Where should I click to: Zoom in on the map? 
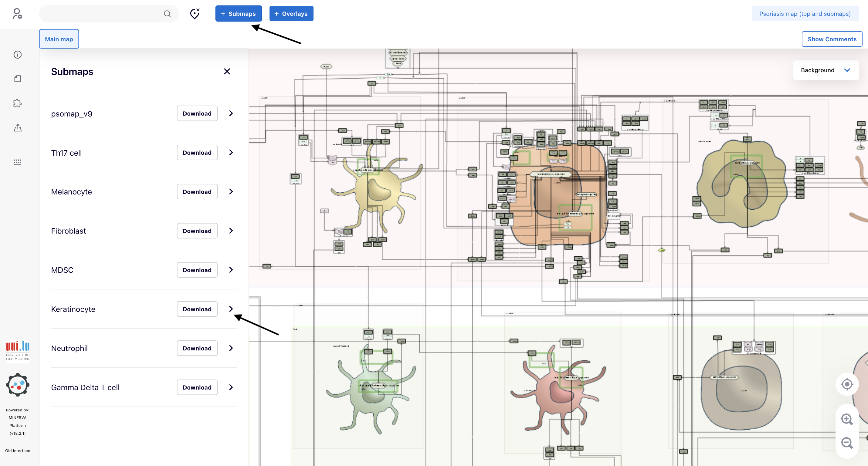coord(847,419)
